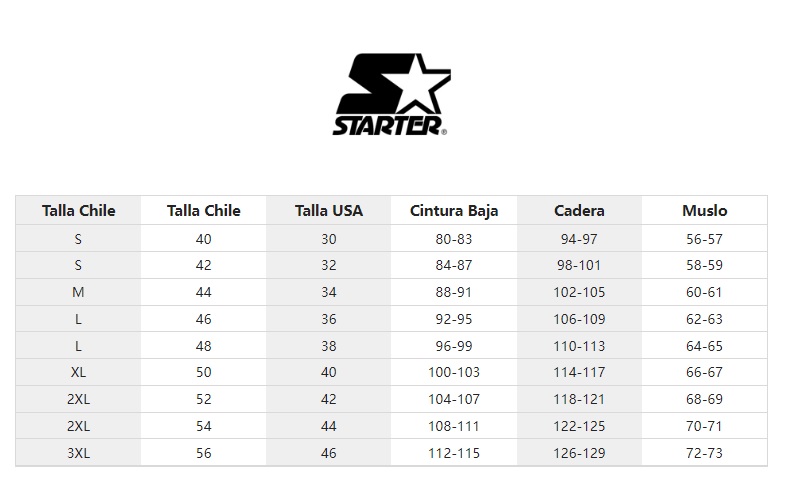The width and height of the screenshot is (786, 478).
Task: Click the 72-73 thigh measurement
Action: tap(704, 453)
